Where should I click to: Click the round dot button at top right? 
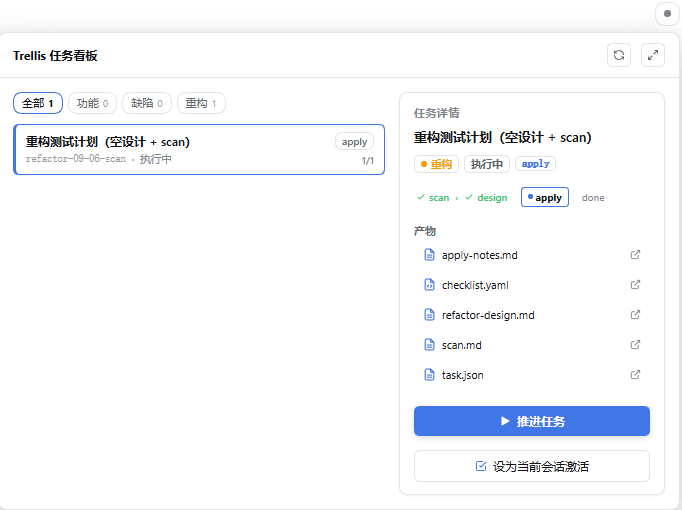(667, 13)
